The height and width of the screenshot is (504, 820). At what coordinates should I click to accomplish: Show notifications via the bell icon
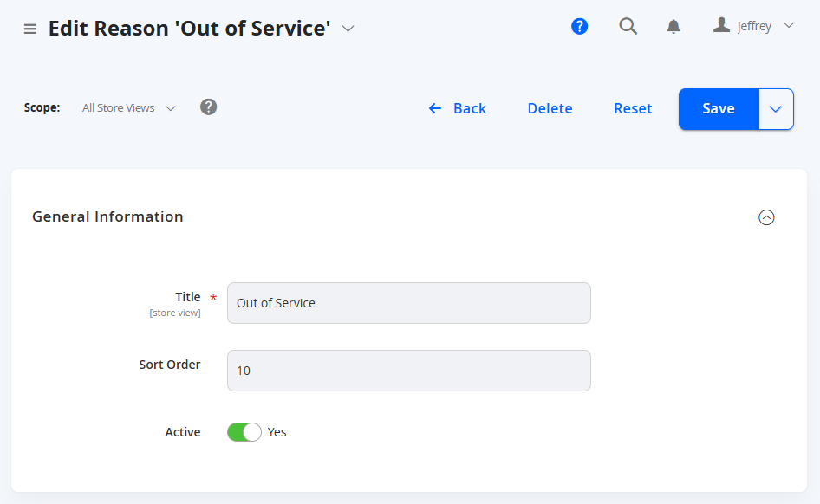674,26
